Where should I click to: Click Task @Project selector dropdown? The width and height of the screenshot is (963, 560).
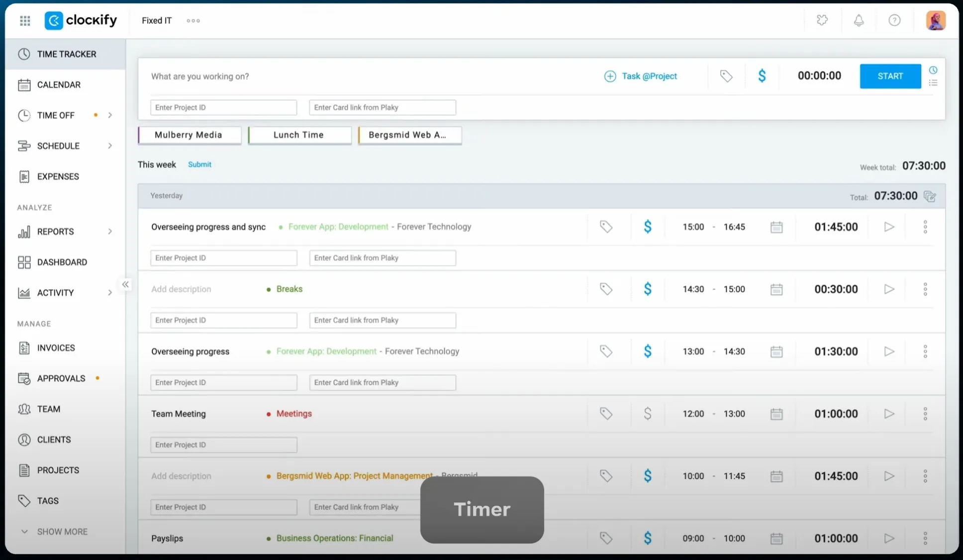coord(641,76)
